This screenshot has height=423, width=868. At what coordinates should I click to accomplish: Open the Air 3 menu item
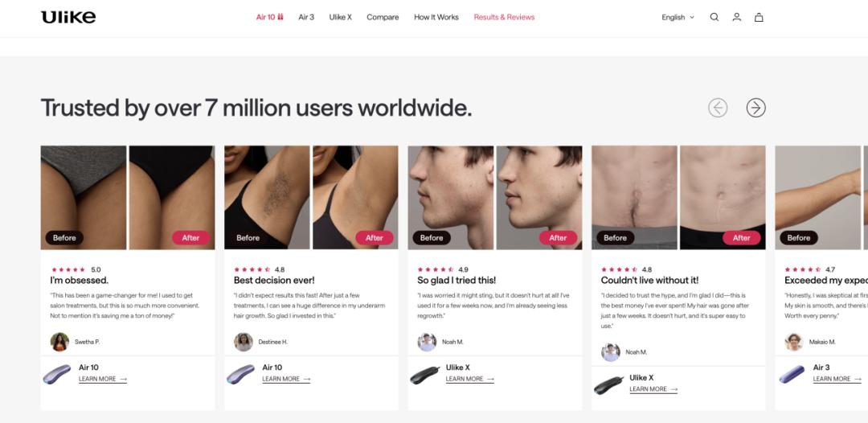click(306, 17)
